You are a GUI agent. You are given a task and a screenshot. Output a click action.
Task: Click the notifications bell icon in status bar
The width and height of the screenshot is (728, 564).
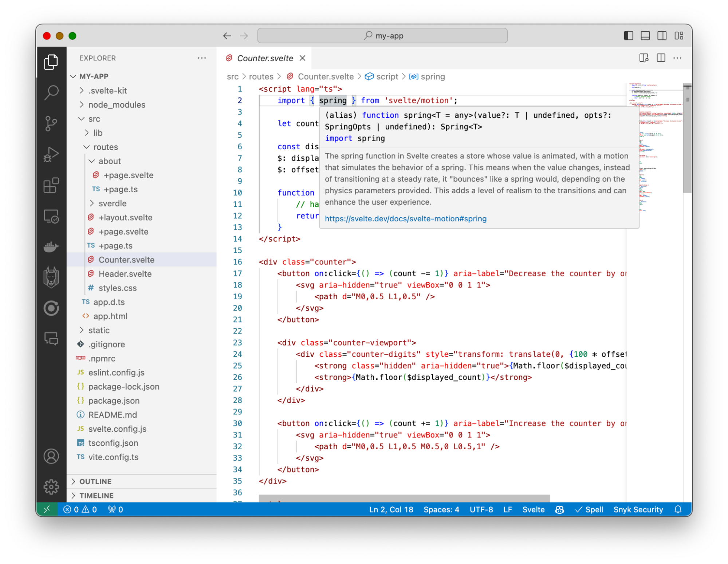click(x=678, y=509)
